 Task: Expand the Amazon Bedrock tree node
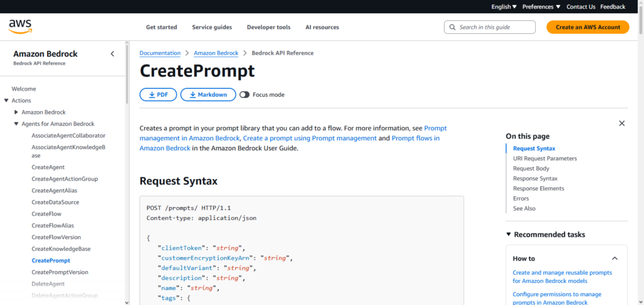(x=16, y=112)
